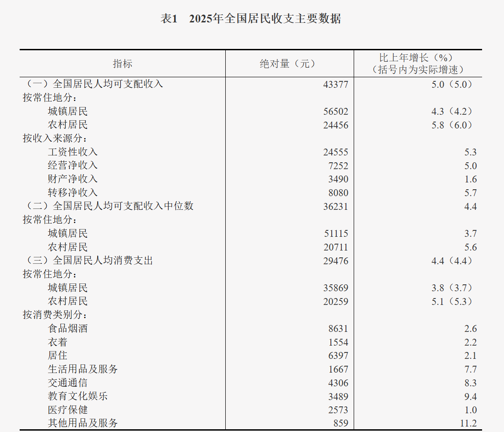Click the 财产净收入 row label

(x=73, y=179)
